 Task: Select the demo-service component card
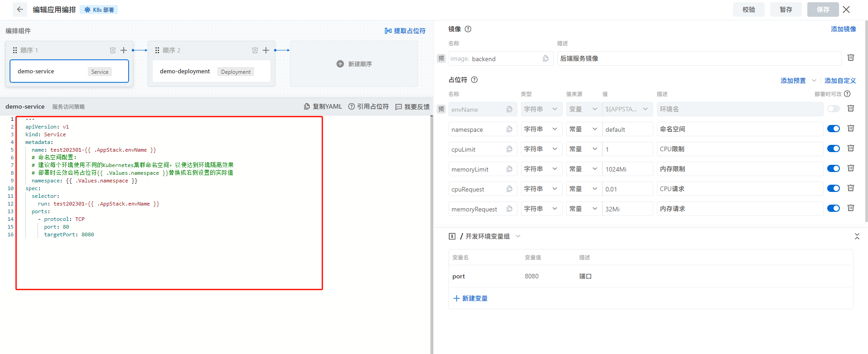[69, 71]
